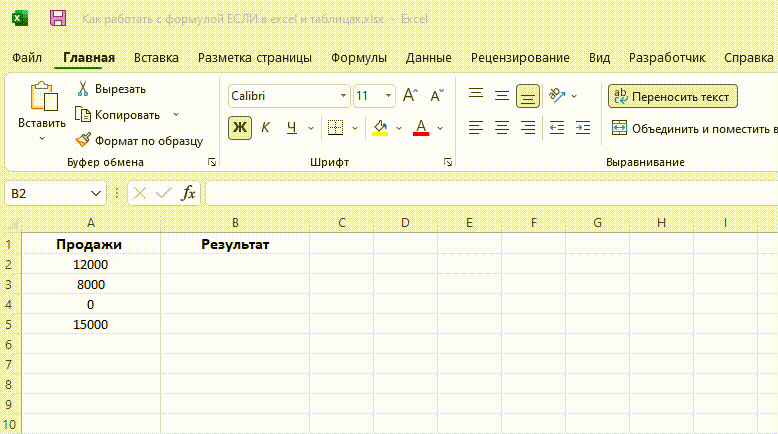The width and height of the screenshot is (778, 434).
Task: Switch to the Вид tab
Action: (x=599, y=58)
